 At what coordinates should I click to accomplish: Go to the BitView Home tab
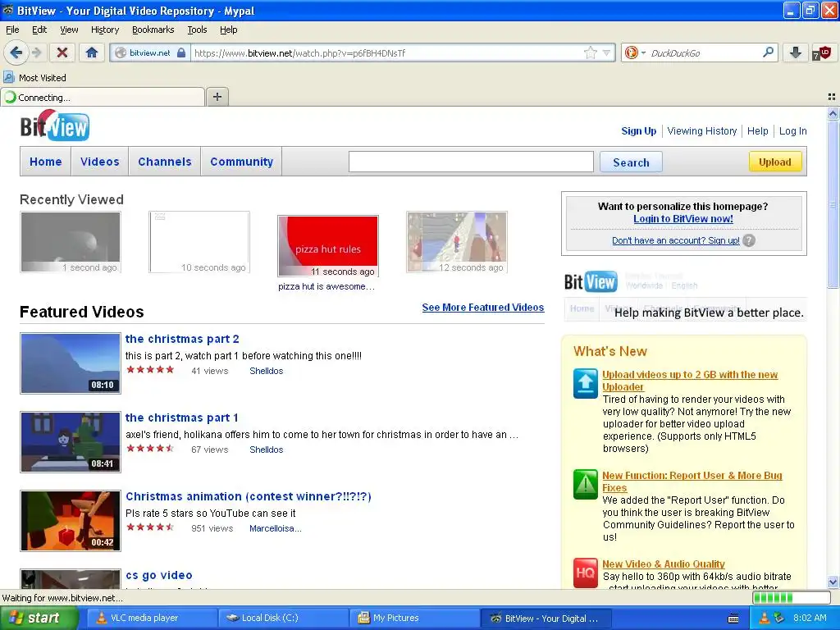pyautogui.click(x=46, y=162)
